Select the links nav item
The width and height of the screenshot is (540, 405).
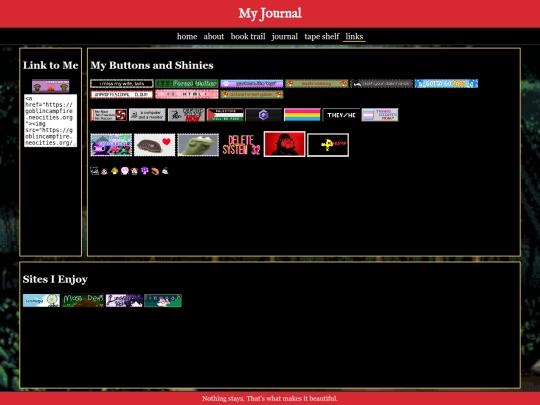354,37
